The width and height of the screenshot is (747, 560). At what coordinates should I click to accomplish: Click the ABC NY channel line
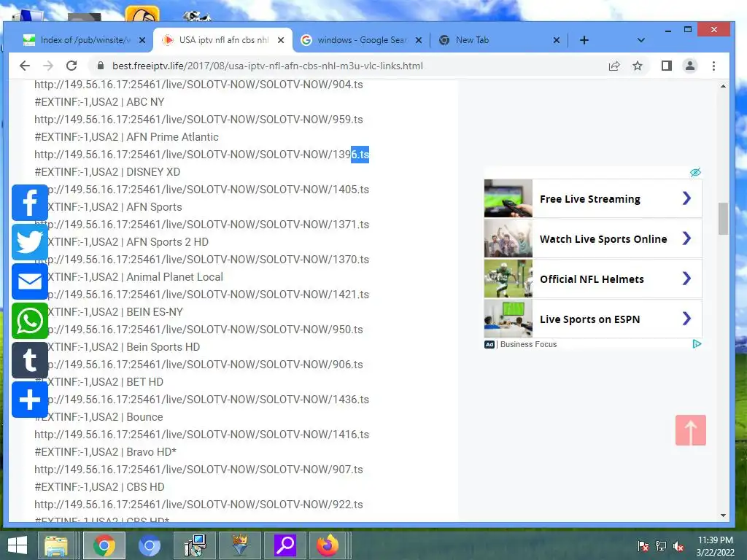99,102
